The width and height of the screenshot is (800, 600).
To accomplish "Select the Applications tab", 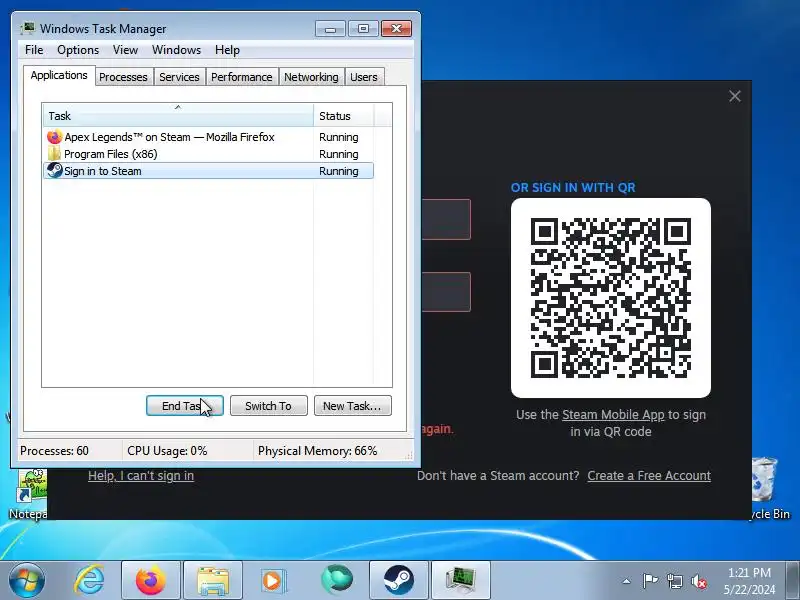I will [59, 76].
